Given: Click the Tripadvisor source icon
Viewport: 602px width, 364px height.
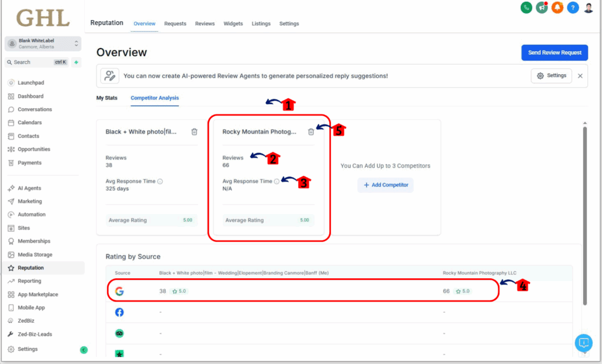Looking at the screenshot, I should tap(119, 333).
